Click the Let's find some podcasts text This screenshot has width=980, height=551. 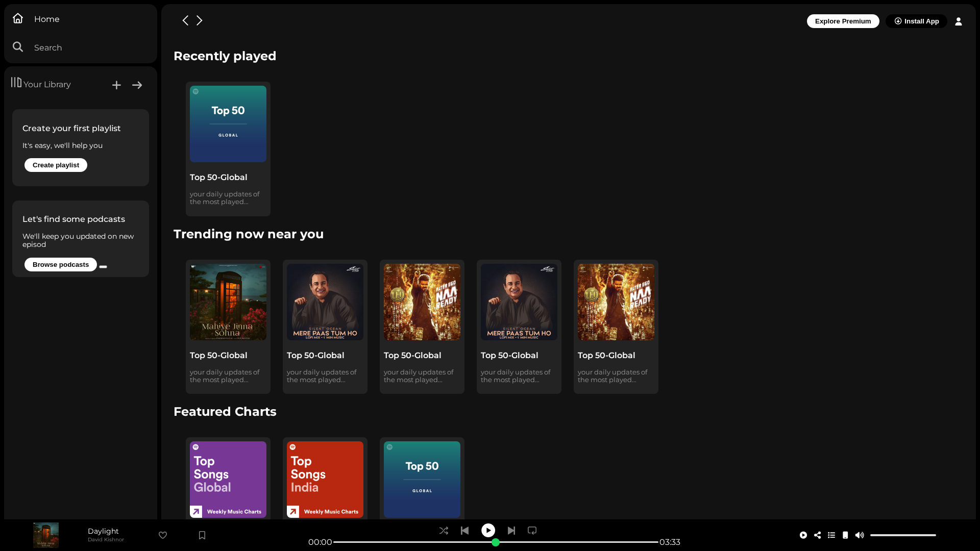click(x=73, y=219)
